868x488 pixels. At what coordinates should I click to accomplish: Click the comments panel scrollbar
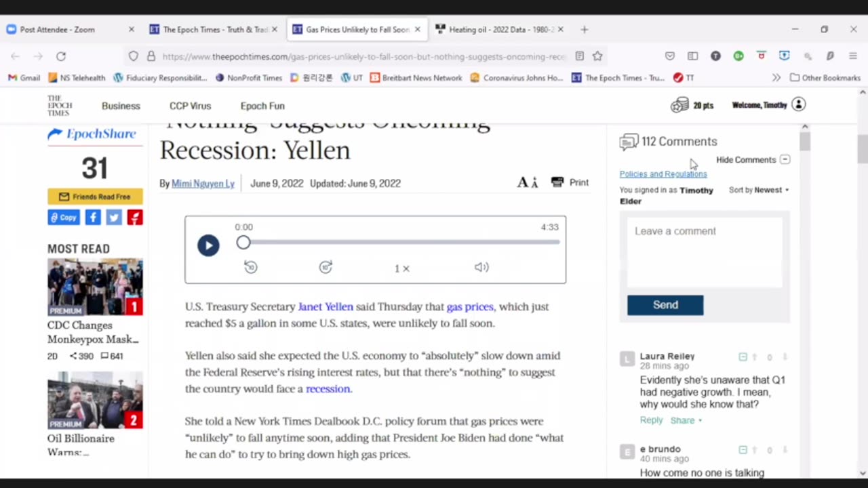click(x=805, y=142)
